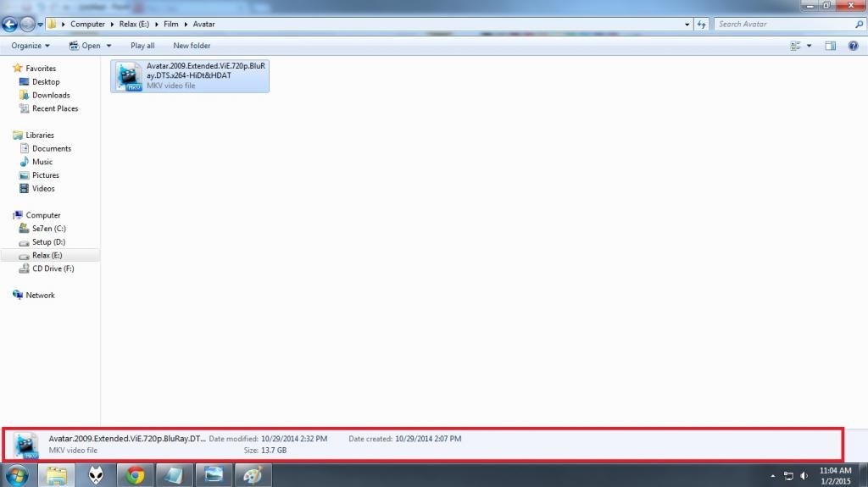This screenshot has height=487, width=868.
Task: Open foobar2000 alien icon on taskbar
Action: click(x=97, y=476)
